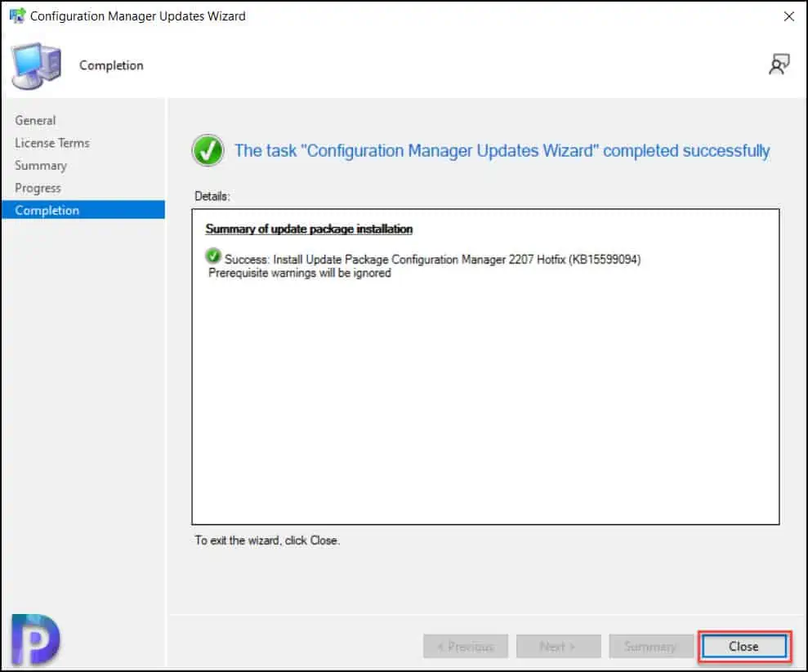
Task: Click 'Prerequisite warnings will be ignored' text
Action: coord(299,273)
